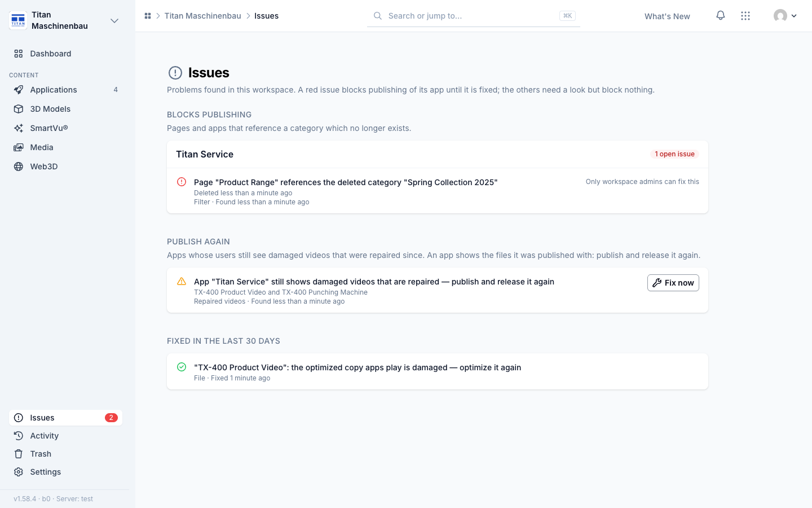The width and height of the screenshot is (812, 508).
Task: Click the Issues alert icon in sidebar
Action: 19,418
